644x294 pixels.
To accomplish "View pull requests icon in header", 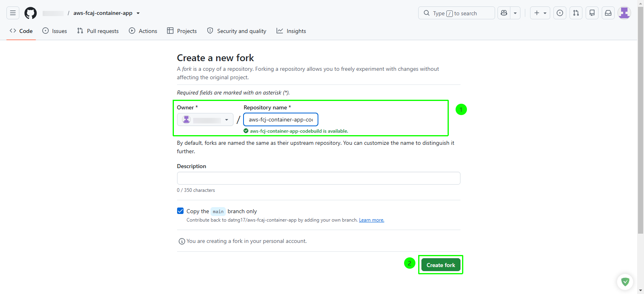I will (576, 13).
